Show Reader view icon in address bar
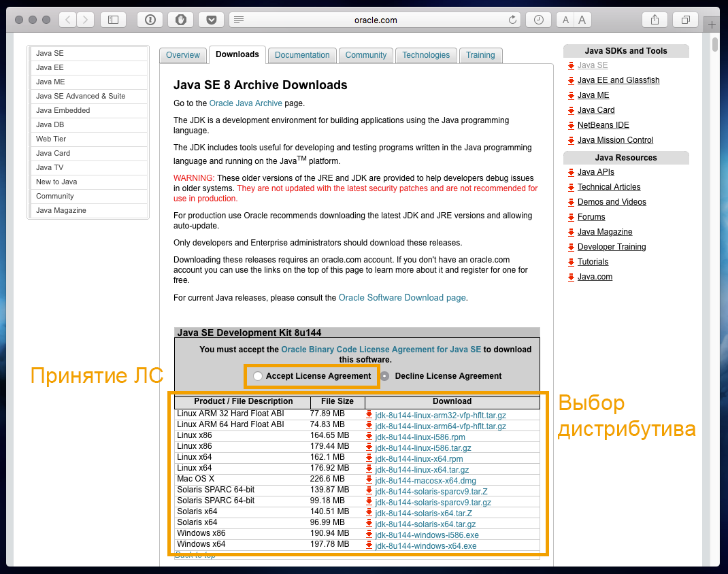This screenshot has width=728, height=574. point(239,20)
